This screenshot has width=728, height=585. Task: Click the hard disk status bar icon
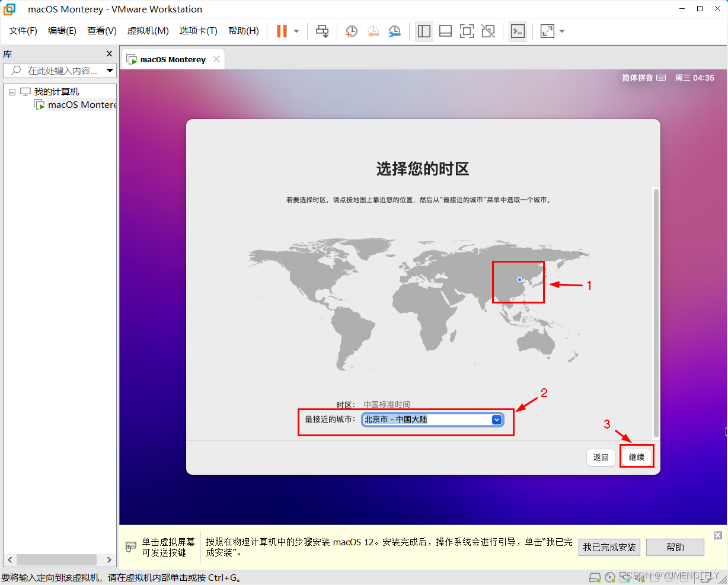(x=595, y=577)
